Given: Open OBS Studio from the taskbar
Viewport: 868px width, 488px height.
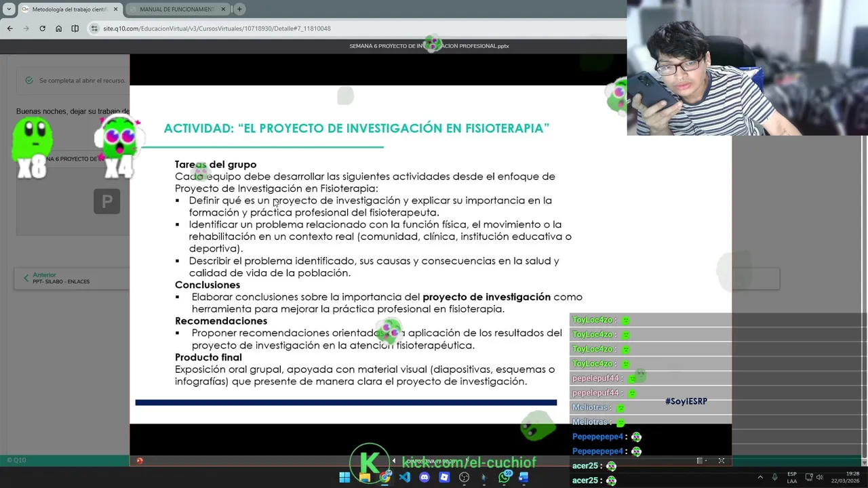Looking at the screenshot, I should (x=464, y=477).
